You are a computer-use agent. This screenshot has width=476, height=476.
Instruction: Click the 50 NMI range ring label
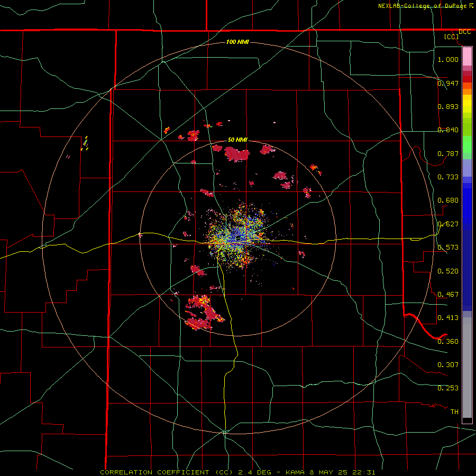coord(237,140)
